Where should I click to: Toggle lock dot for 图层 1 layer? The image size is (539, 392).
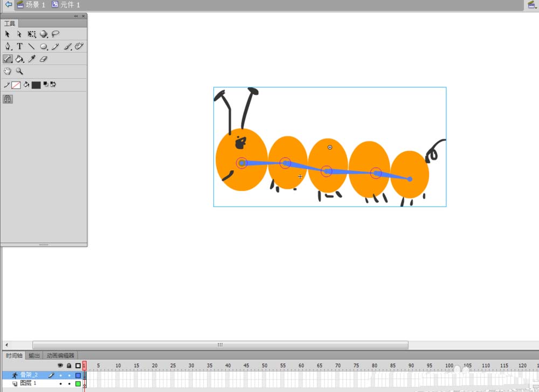[x=69, y=383]
